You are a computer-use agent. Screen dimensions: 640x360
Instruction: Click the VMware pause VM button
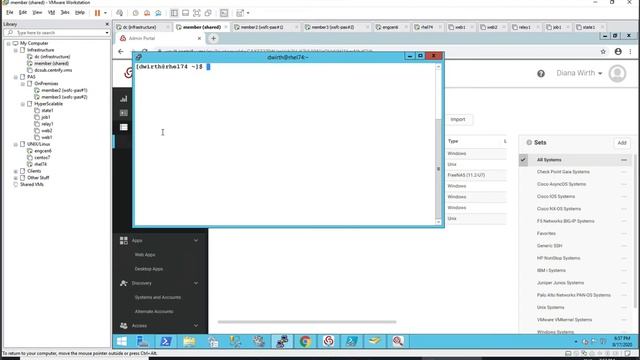[x=97, y=13]
